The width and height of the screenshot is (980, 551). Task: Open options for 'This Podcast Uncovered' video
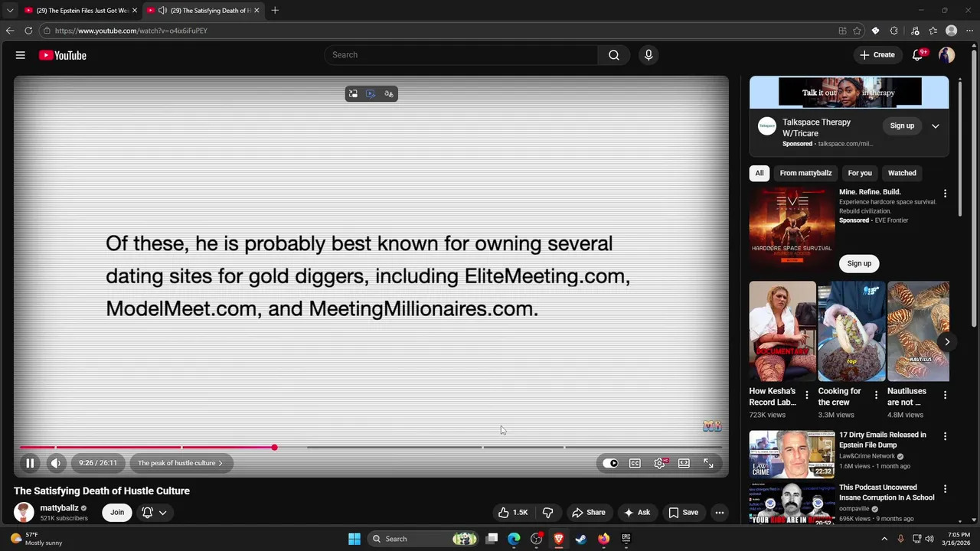945,489
